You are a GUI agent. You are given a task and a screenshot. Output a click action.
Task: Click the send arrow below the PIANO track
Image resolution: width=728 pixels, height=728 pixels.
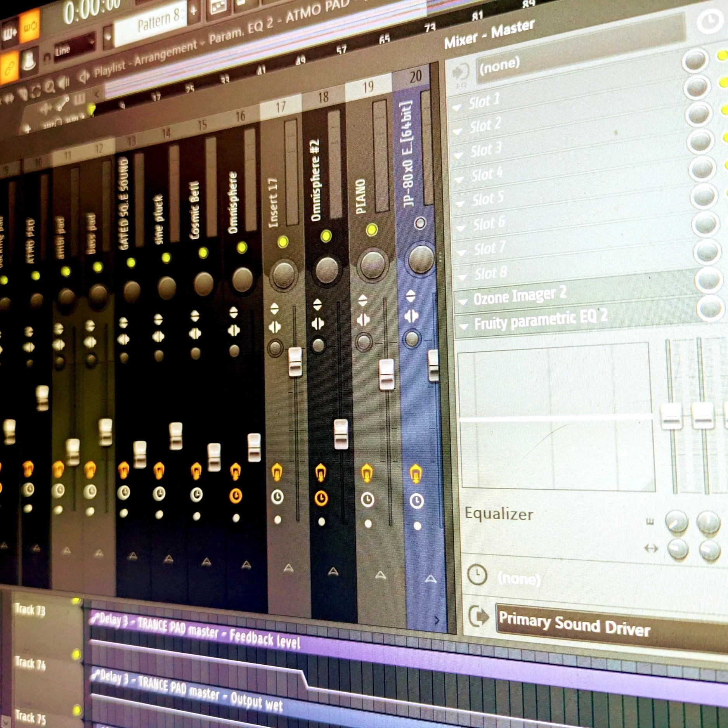(380, 575)
